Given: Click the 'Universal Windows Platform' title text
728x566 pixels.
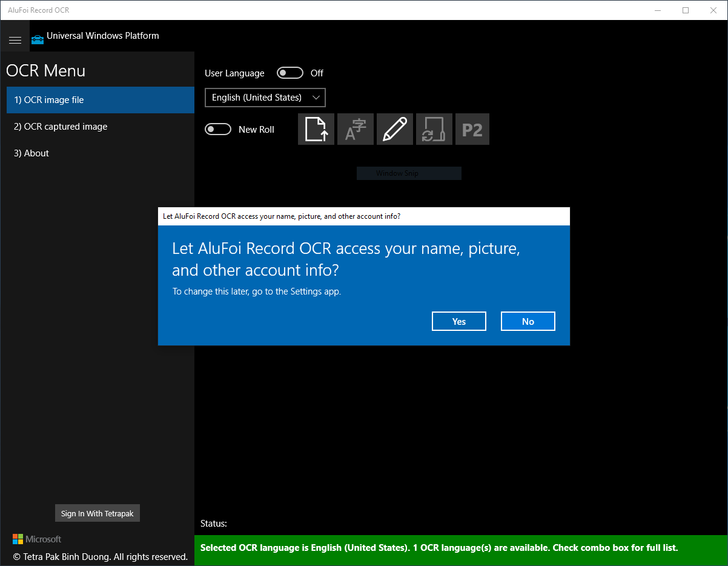Looking at the screenshot, I should tap(103, 36).
